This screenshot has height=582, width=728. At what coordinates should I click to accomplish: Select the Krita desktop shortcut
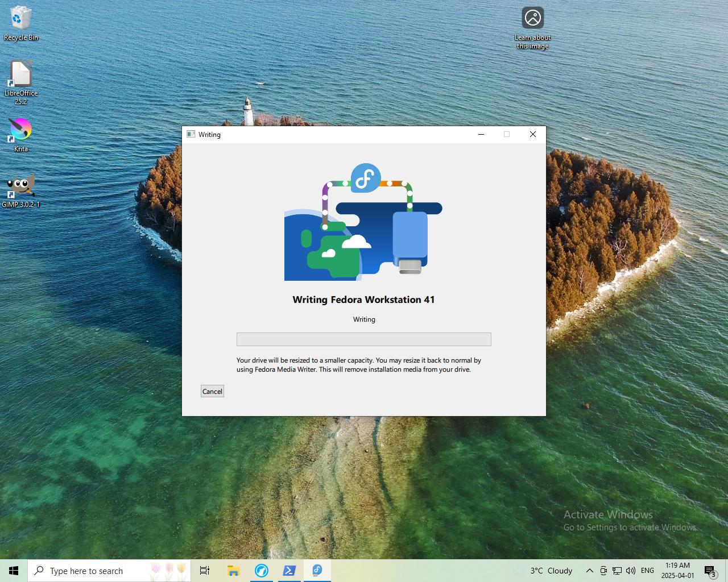pyautogui.click(x=21, y=135)
